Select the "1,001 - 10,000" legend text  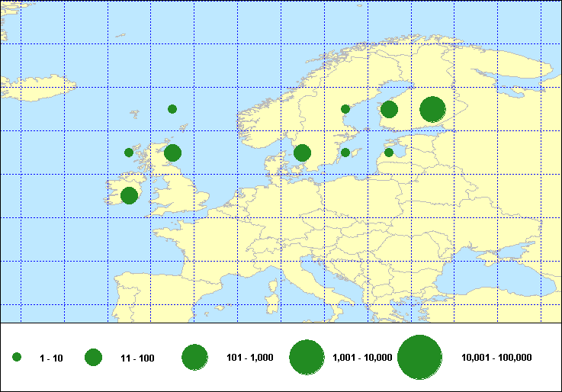(362, 358)
